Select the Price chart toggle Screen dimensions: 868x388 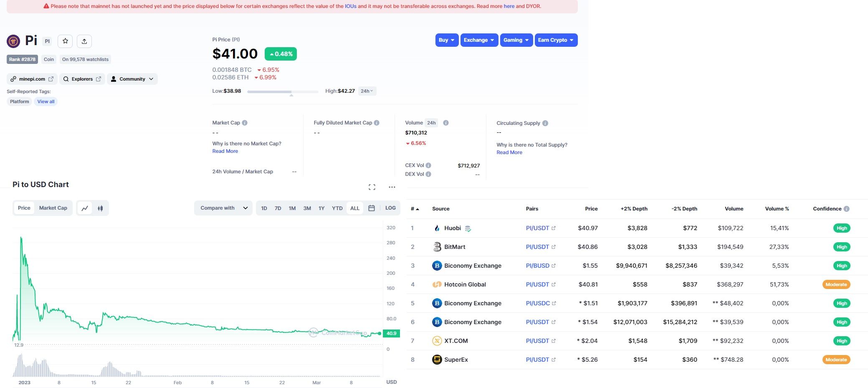click(24, 208)
